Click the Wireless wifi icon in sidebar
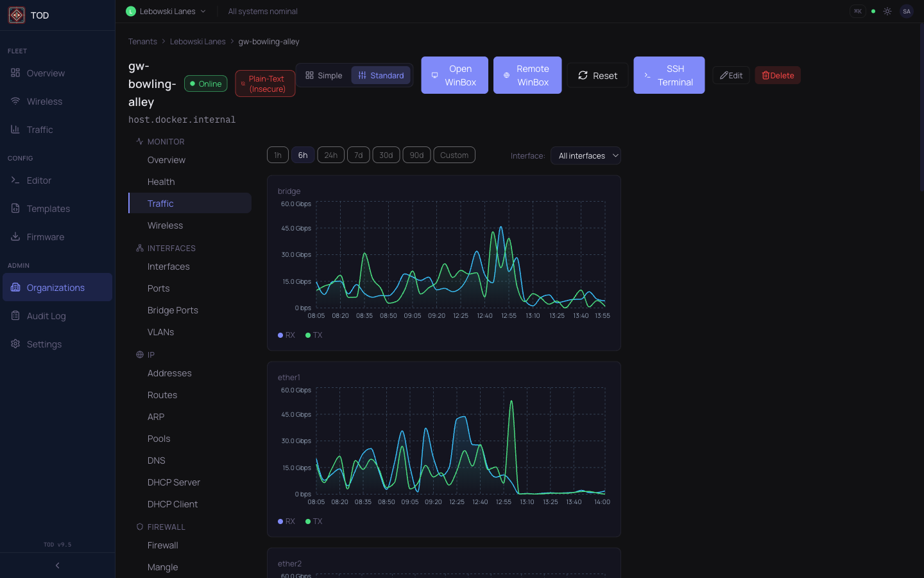Screen dimensions: 924x578 click(15, 101)
